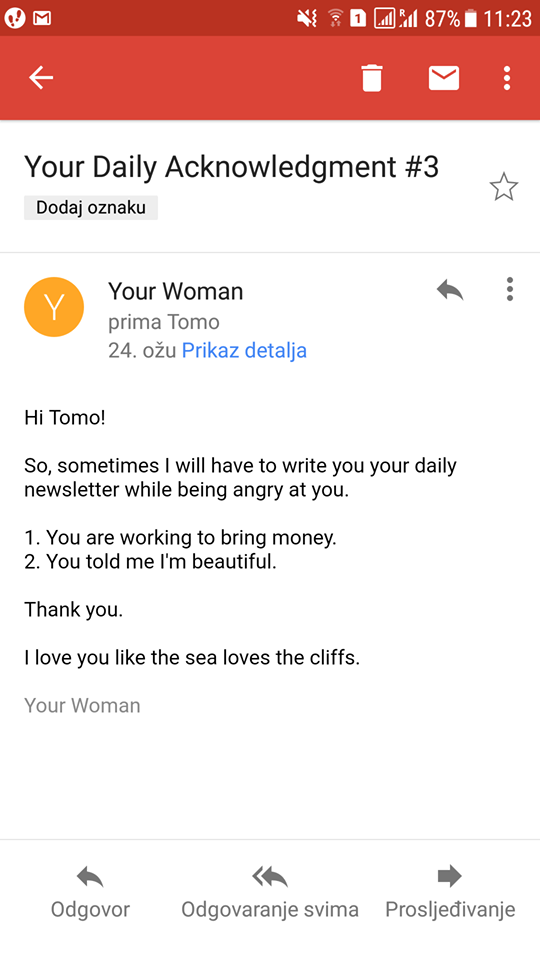Tap the Odgovor reply button
Viewport: 540px width, 960px height.
[x=90, y=893]
